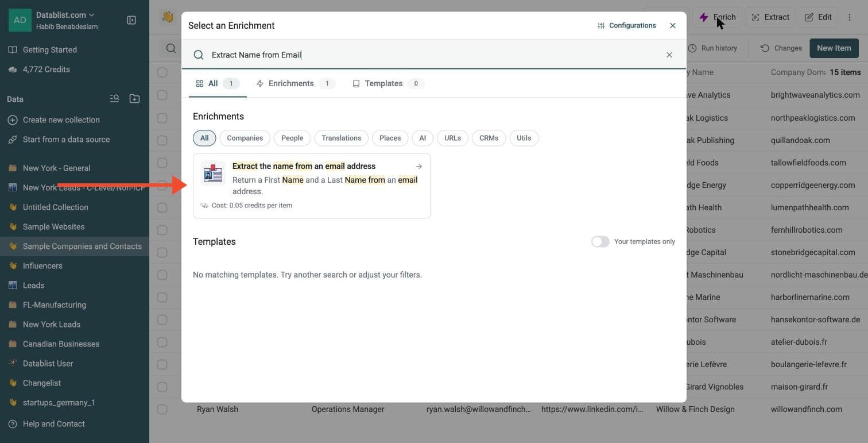Open the Extract the name from an email address enrichment
Image resolution: width=868 pixels, height=443 pixels.
pos(312,186)
